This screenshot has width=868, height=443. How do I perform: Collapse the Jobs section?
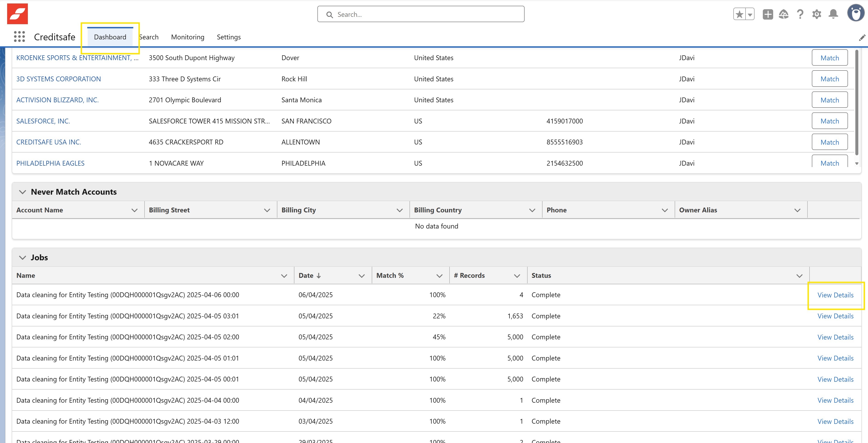23,258
